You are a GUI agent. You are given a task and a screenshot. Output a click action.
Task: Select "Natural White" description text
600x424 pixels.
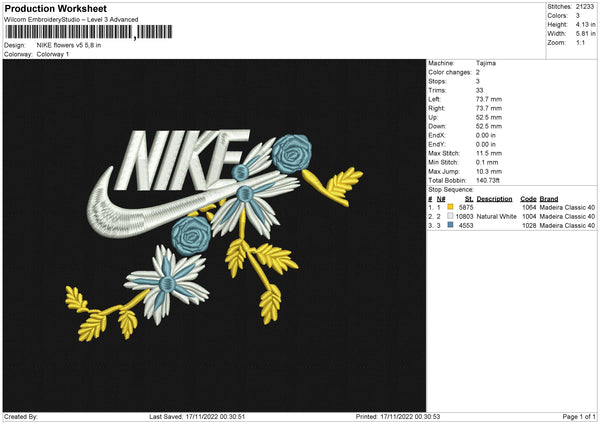[x=497, y=216]
